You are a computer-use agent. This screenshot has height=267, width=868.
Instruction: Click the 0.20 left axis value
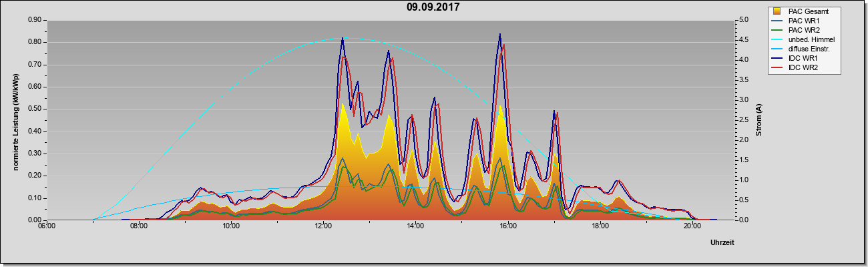[x=35, y=176]
